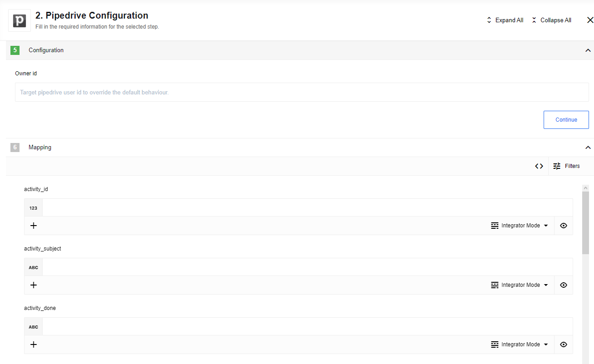Click step number 5 badge
The height and width of the screenshot is (364, 594).
tap(15, 50)
